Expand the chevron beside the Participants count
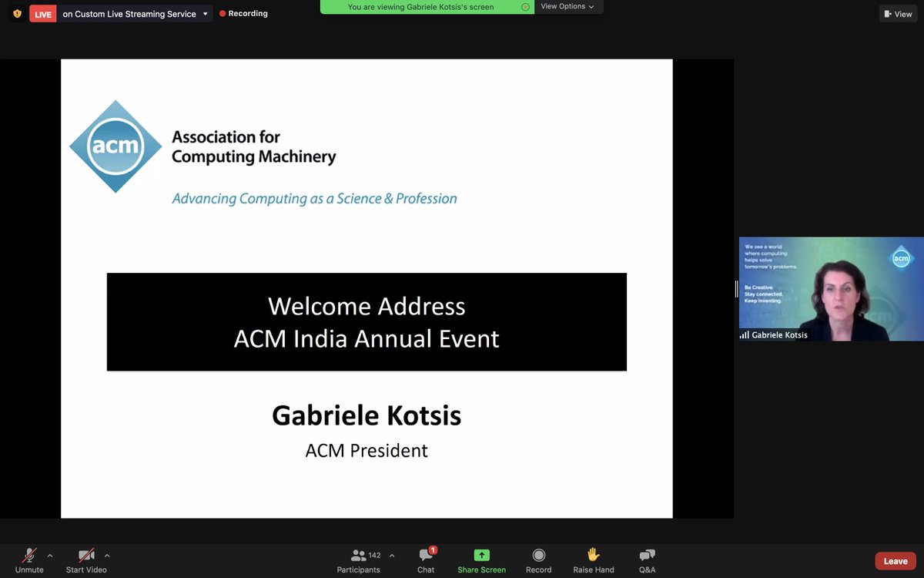The height and width of the screenshot is (578, 924). click(x=392, y=556)
